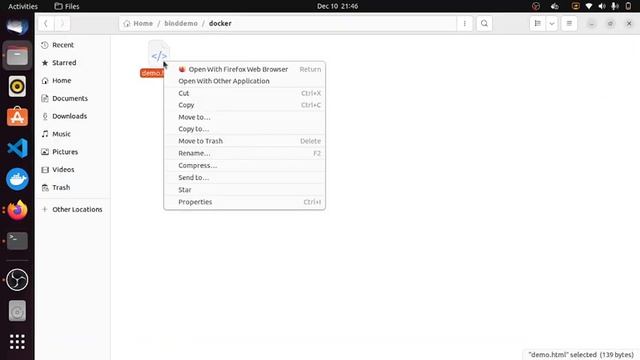The image size is (640, 360).
Task: Open Music in sidebar
Action: click(73, 134)
